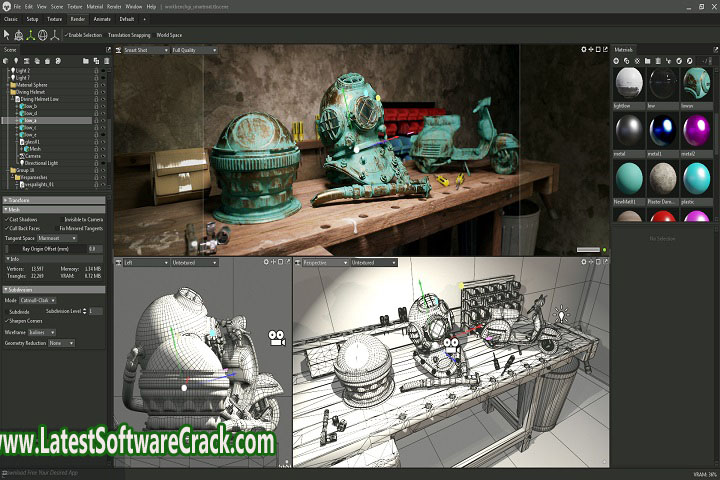The height and width of the screenshot is (480, 720).
Task: Disable the Enable Selection checkbox
Action: pyautogui.click(x=65, y=34)
